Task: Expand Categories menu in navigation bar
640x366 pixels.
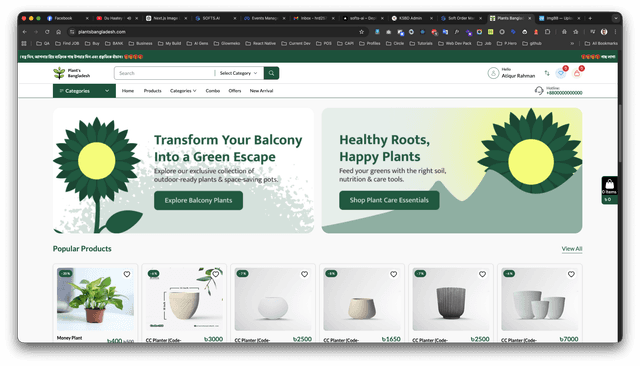Action: pyautogui.click(x=183, y=91)
